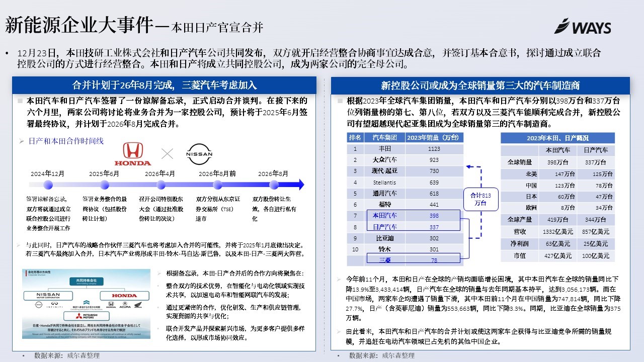644x362 pixels.
Task: Click the 344万台 cell
Action: (x=596, y=220)
